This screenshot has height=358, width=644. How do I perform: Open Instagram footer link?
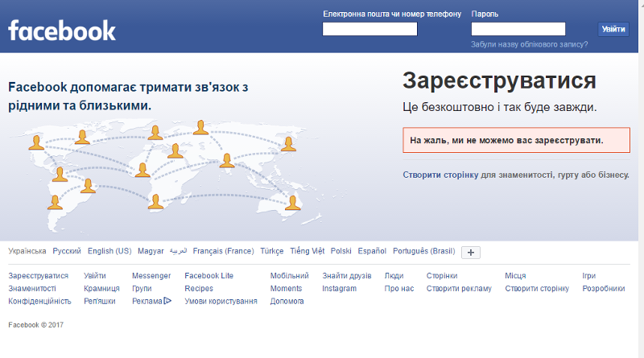click(339, 289)
